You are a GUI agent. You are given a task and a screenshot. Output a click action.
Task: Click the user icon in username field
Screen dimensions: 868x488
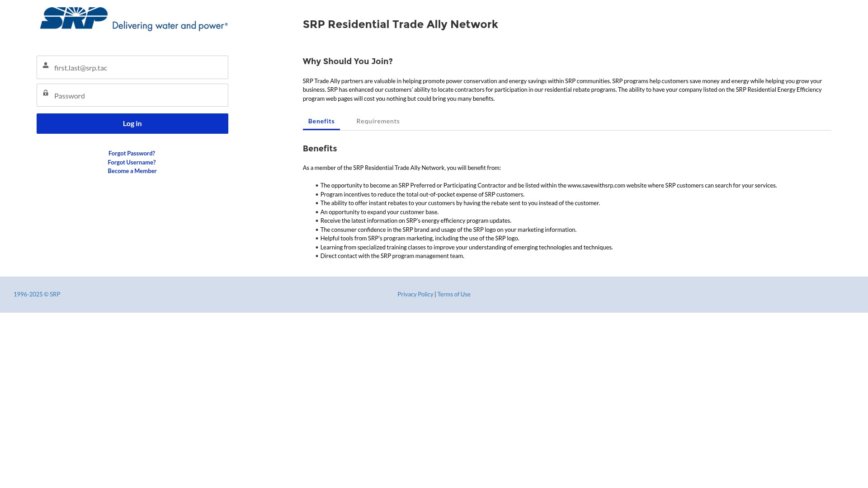click(46, 66)
